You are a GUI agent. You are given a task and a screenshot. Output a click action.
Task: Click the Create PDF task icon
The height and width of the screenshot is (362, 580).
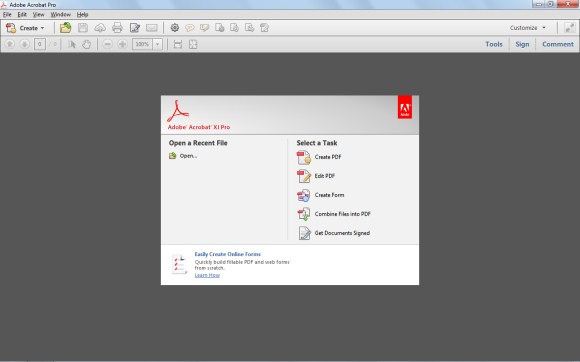point(304,157)
